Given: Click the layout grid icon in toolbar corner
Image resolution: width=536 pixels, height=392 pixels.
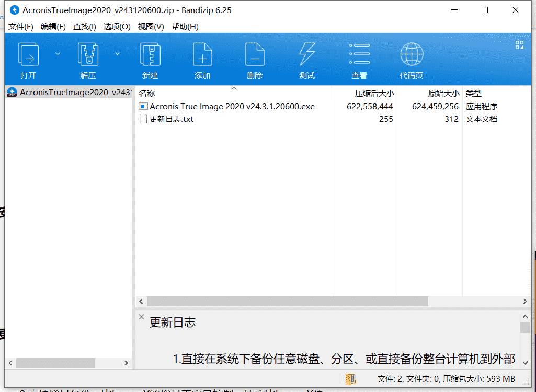Looking at the screenshot, I should click(519, 45).
